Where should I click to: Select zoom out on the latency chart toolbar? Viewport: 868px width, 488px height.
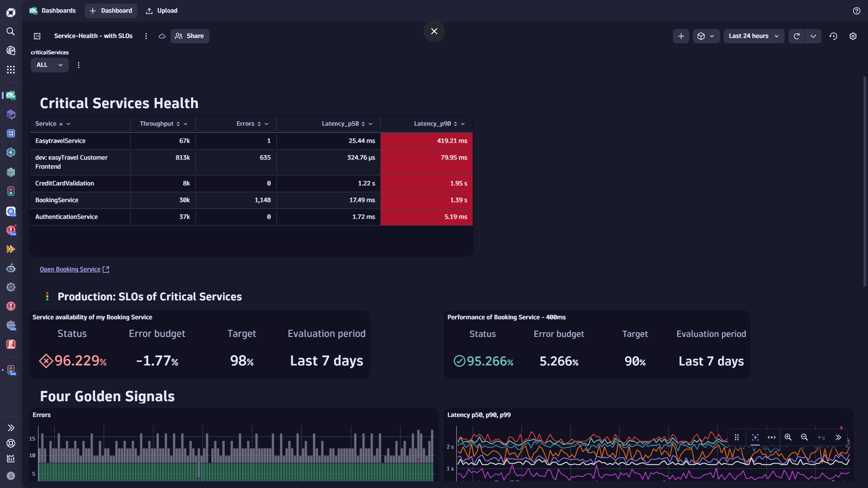804,437
